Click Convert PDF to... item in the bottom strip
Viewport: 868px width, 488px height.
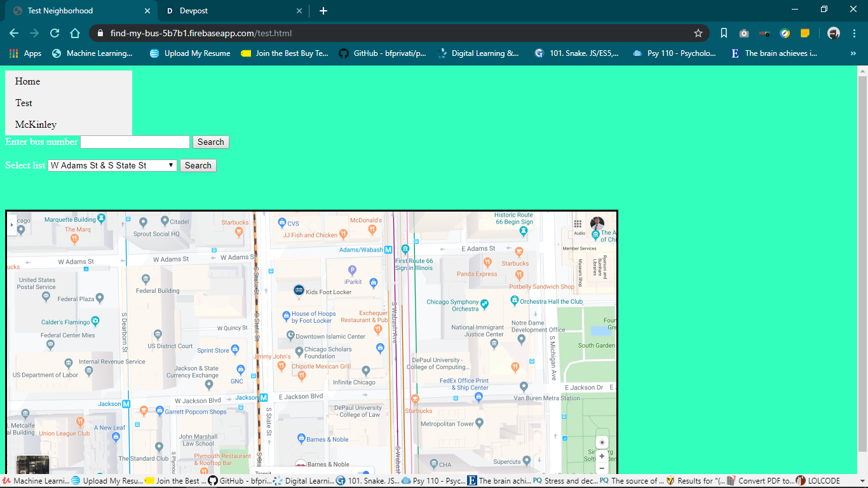[x=761, y=481]
